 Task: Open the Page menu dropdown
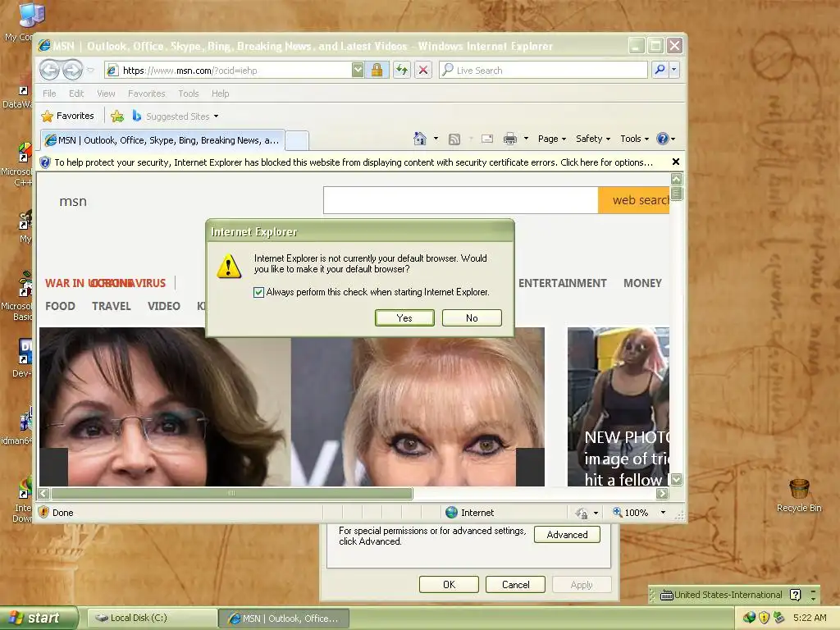552,139
